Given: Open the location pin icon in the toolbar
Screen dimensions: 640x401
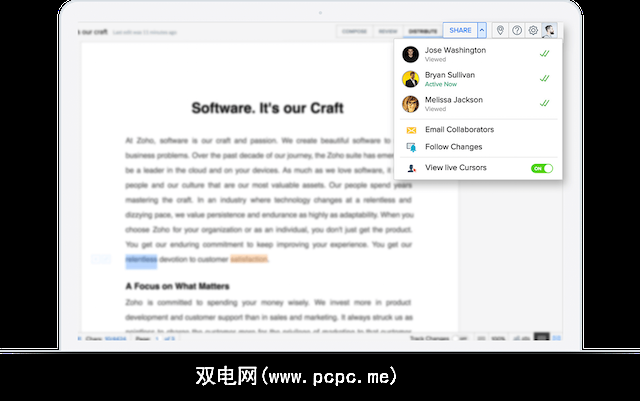Looking at the screenshot, I should point(500,30).
